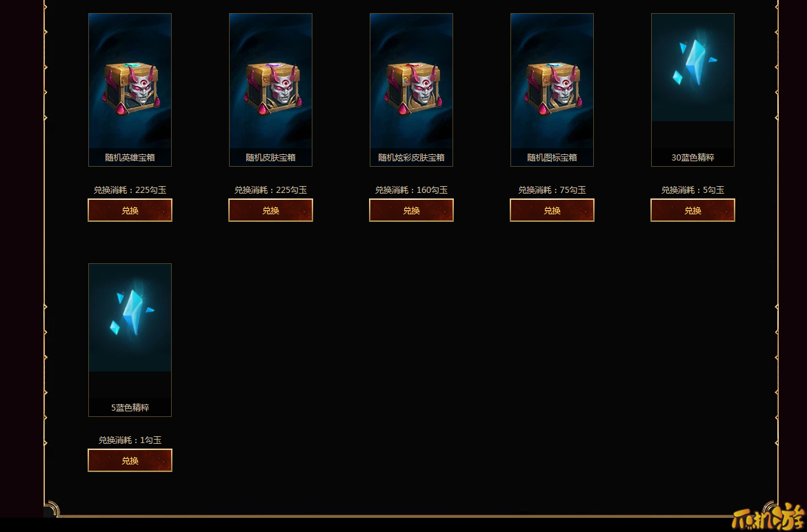Exchange 1勾玉 for 5蓝色精粹
807x532 pixels.
click(130, 460)
